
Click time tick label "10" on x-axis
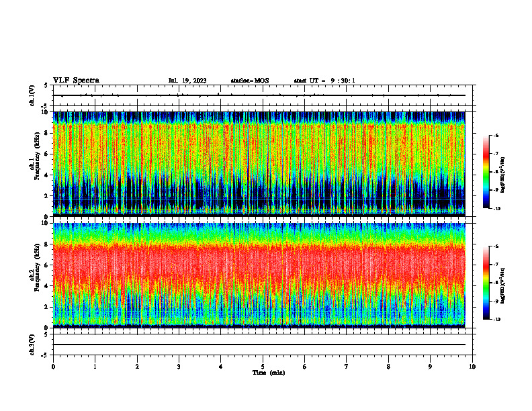tap(472, 367)
